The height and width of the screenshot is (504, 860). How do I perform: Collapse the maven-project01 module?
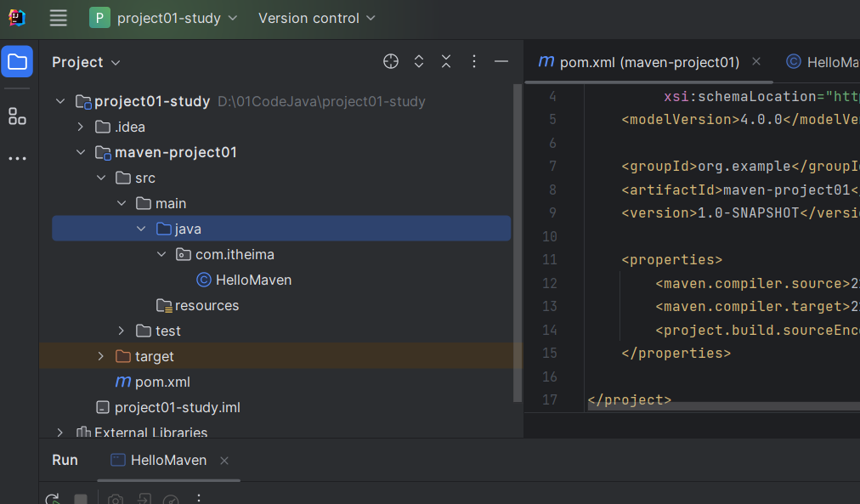[81, 152]
